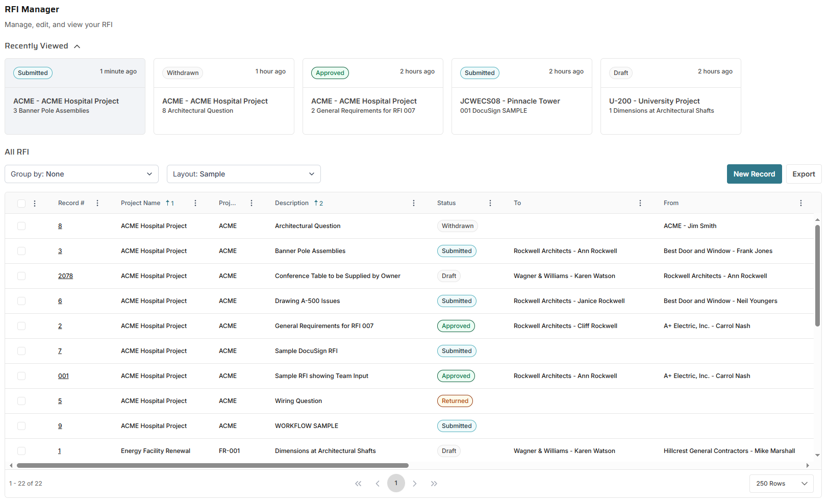Open record 2078 link
828x504 pixels.
(x=65, y=276)
